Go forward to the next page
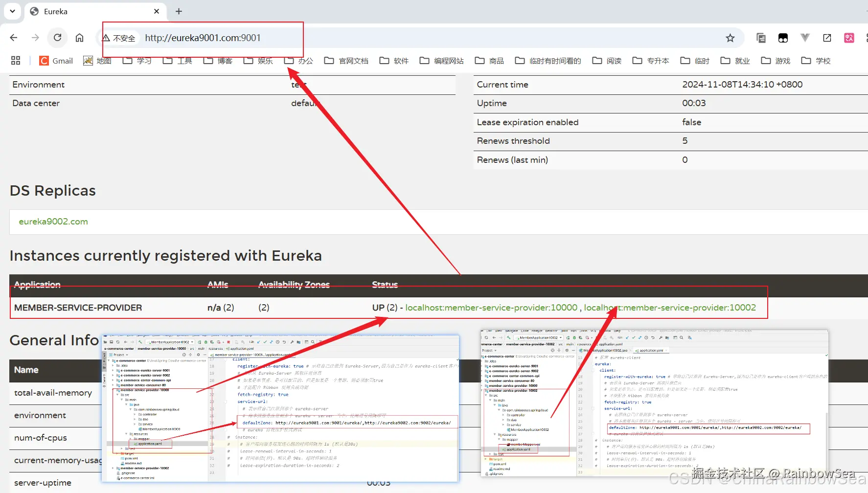 point(35,38)
